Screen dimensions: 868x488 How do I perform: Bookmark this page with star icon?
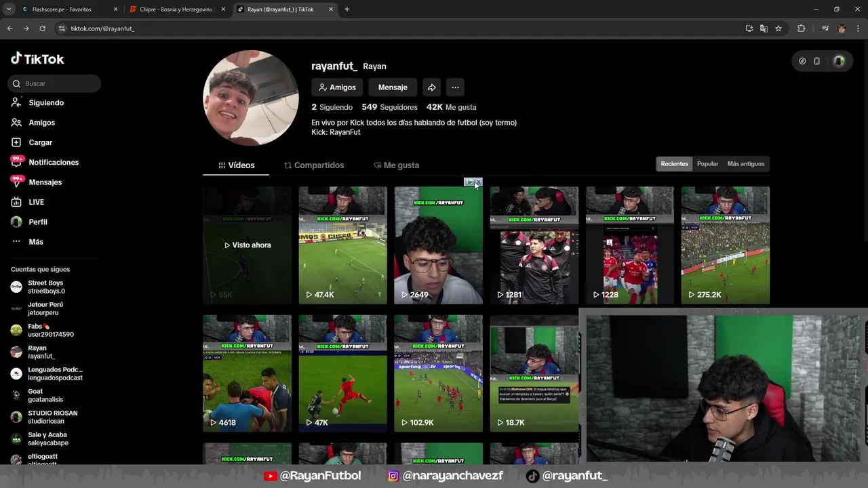tap(778, 28)
